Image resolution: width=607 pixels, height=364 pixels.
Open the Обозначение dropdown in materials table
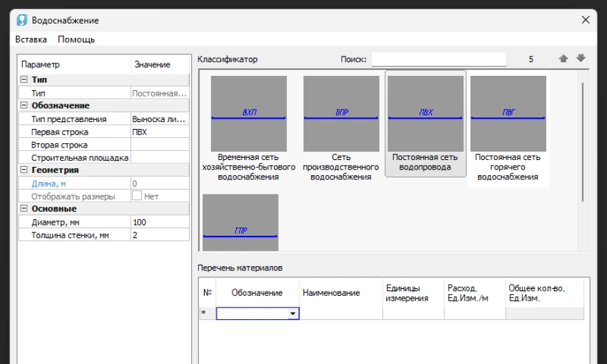point(293,314)
